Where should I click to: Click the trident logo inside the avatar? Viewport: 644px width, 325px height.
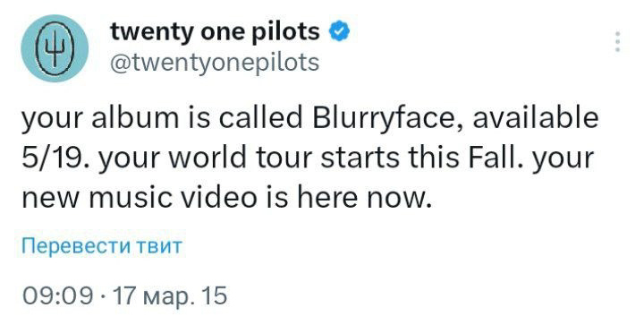(x=55, y=48)
